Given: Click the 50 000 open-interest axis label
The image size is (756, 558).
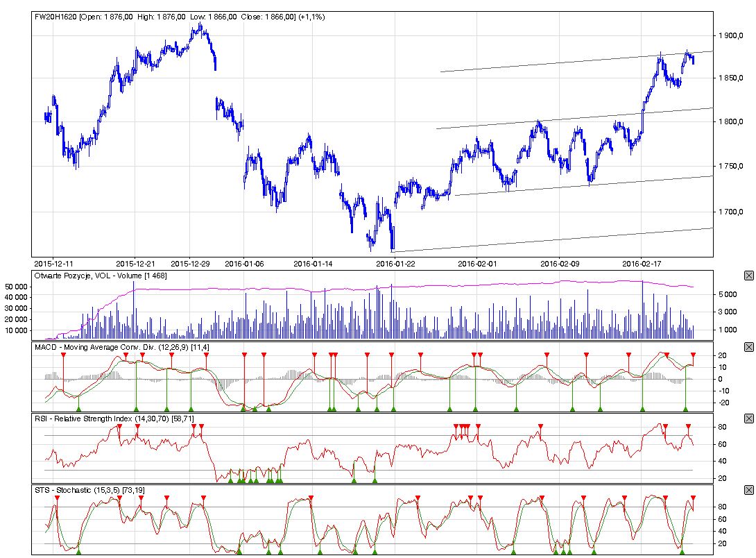Looking at the screenshot, I should pyautogui.click(x=16, y=287).
